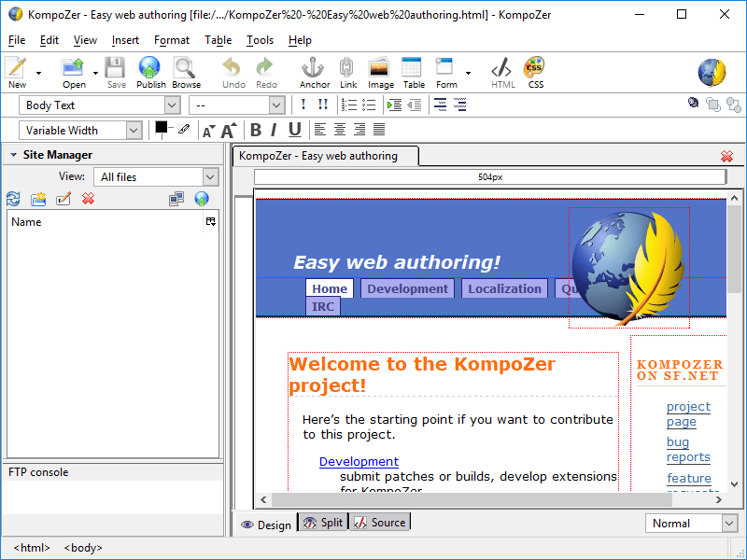Screen dimensions: 747x560
Task: Preview the page with the Browse icon
Action: pyautogui.click(x=184, y=67)
